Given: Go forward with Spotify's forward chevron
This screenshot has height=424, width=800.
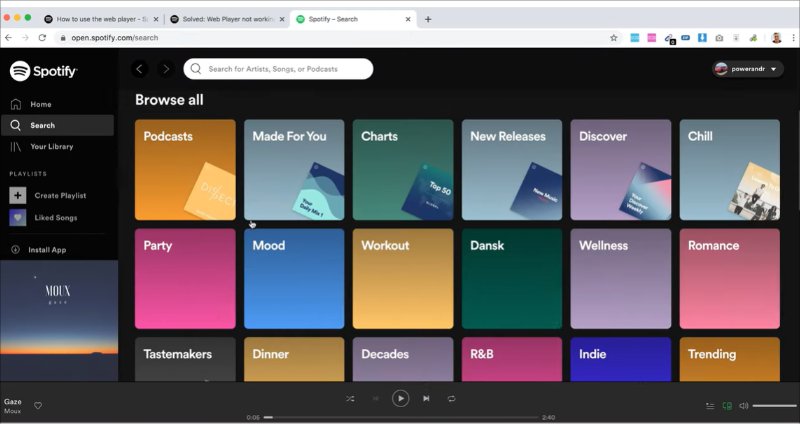Looking at the screenshot, I should coord(165,69).
